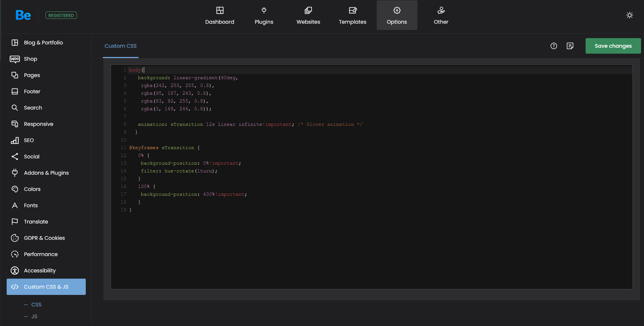The width and height of the screenshot is (644, 326).
Task: Click the Custom CSS & JS code icon
Action: (x=15, y=287)
